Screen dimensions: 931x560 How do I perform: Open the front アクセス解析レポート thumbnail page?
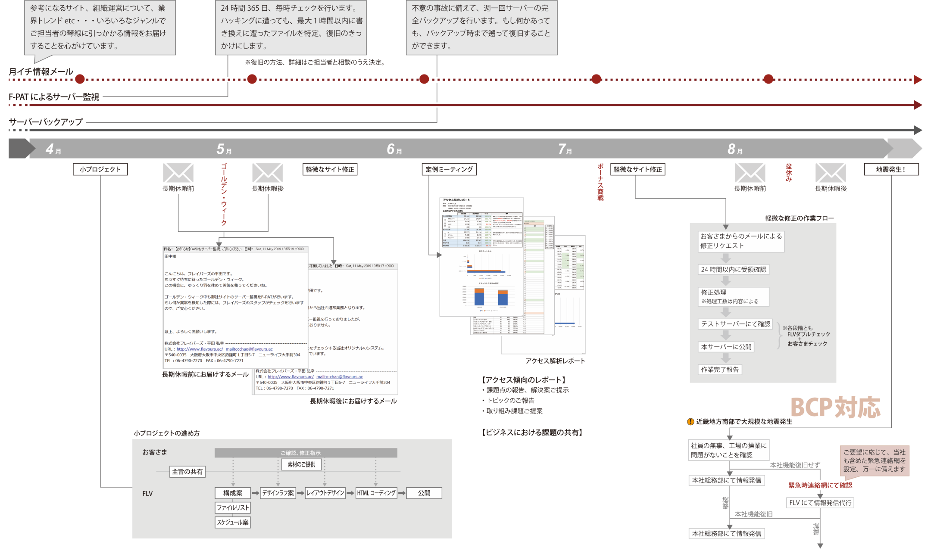coord(481,257)
